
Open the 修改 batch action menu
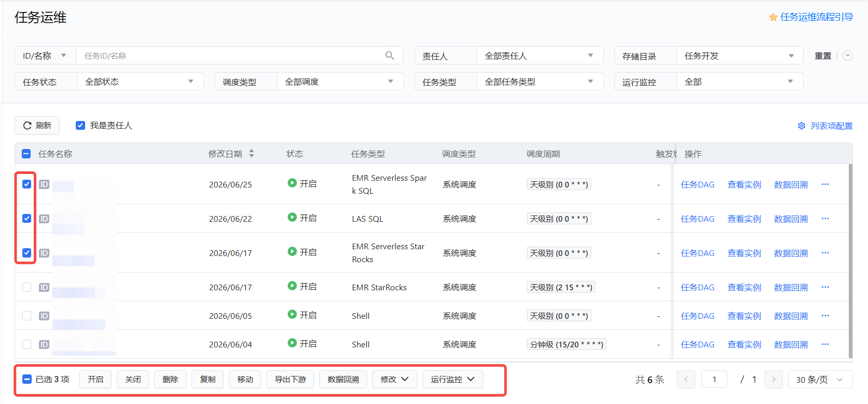coord(395,379)
